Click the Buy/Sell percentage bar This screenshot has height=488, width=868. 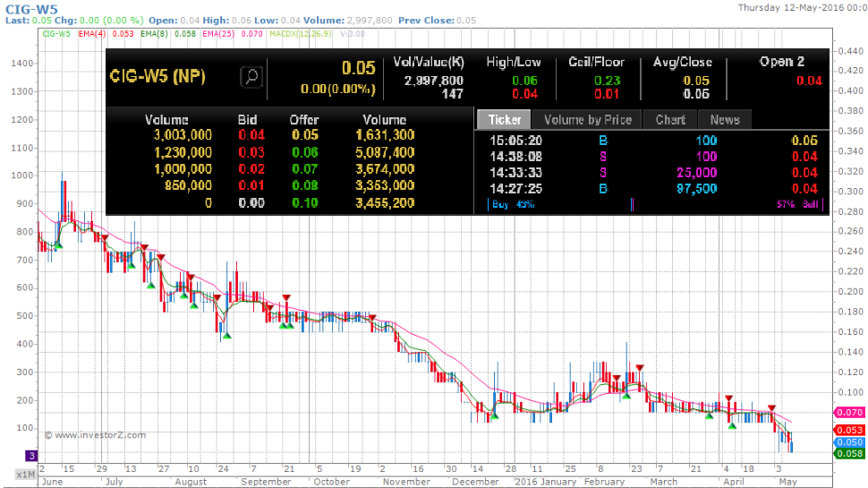point(631,204)
